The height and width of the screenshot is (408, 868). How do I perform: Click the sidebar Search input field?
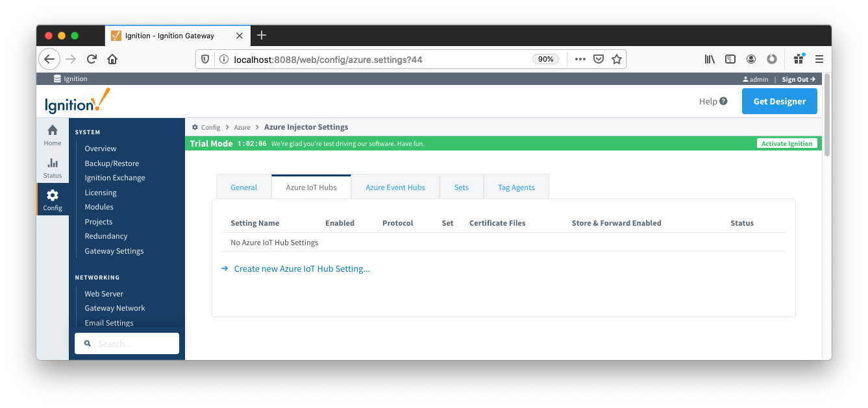pyautogui.click(x=127, y=344)
